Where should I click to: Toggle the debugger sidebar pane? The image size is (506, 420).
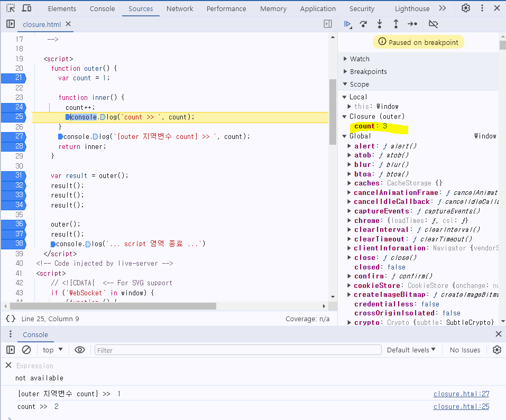(x=327, y=24)
